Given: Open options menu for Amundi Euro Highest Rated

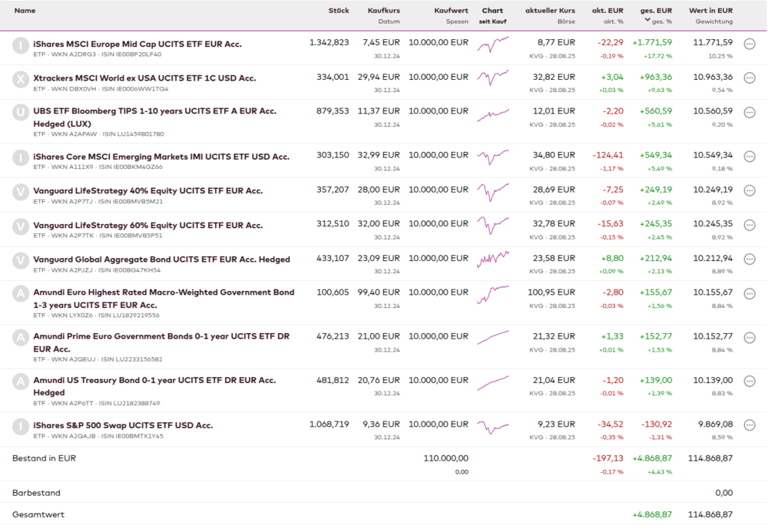Looking at the screenshot, I should click(750, 294).
